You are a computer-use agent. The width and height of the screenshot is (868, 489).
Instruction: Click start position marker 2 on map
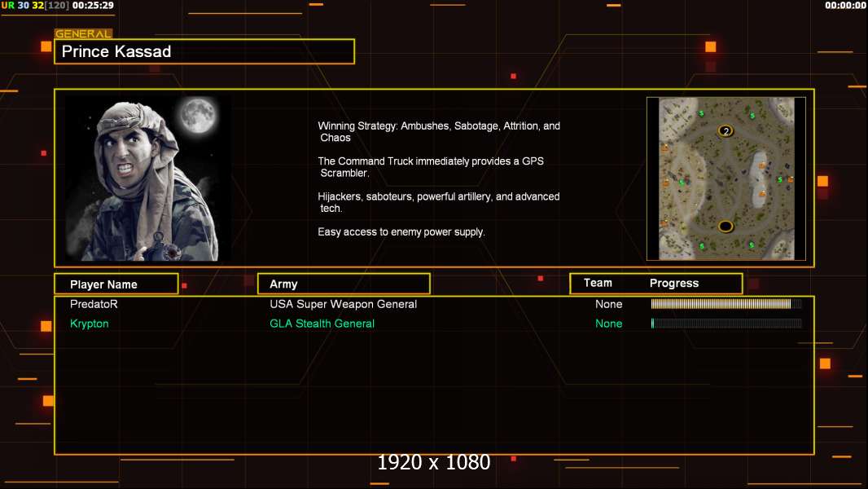pyautogui.click(x=726, y=131)
